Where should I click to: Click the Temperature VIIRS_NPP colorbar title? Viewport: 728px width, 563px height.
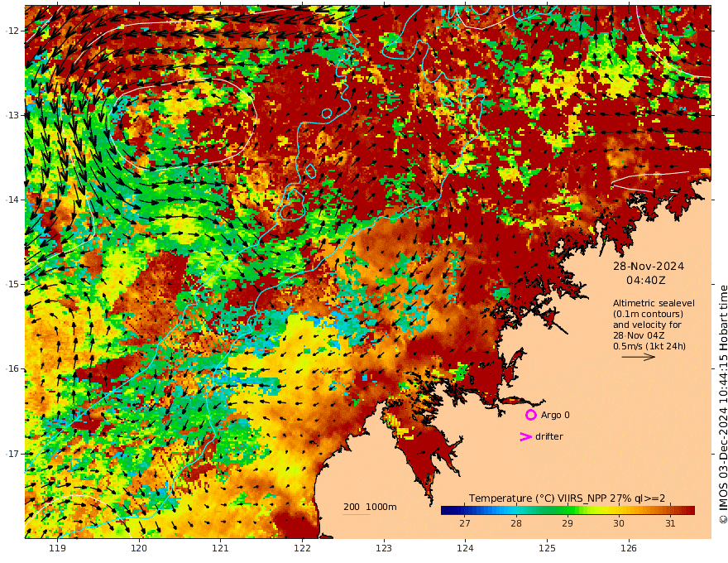pyautogui.click(x=567, y=498)
